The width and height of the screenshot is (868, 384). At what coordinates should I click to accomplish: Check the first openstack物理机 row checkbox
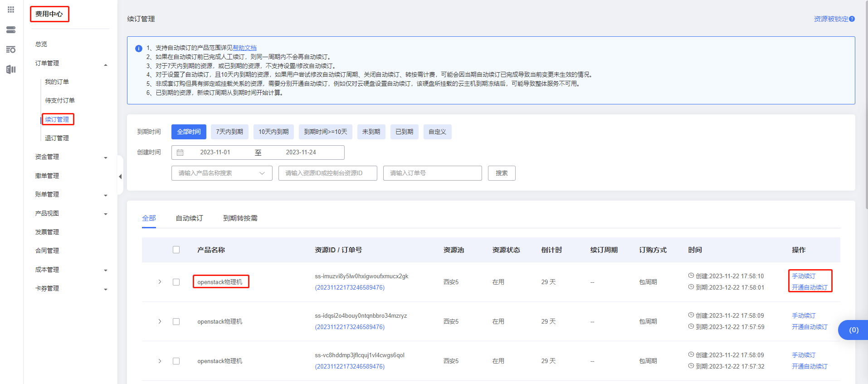tap(176, 282)
